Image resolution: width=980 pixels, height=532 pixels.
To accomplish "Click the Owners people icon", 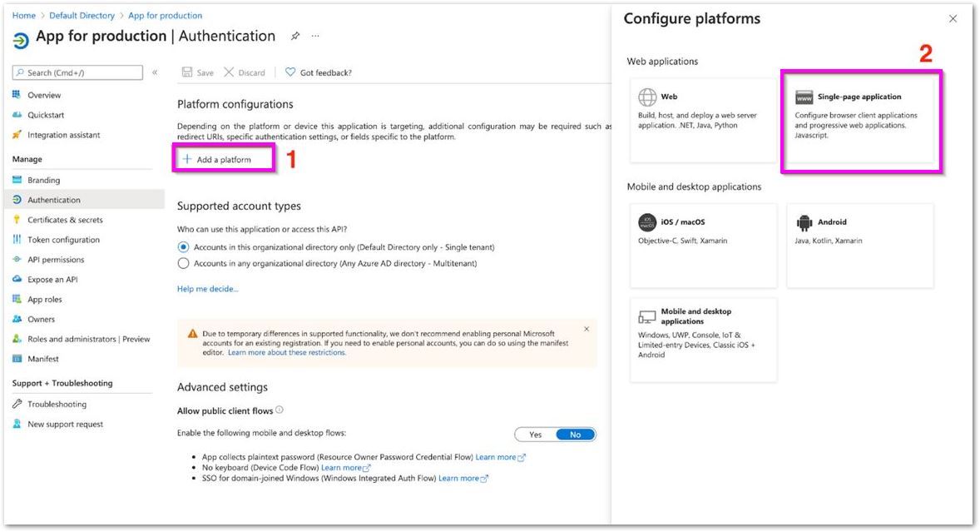I will [x=17, y=320].
